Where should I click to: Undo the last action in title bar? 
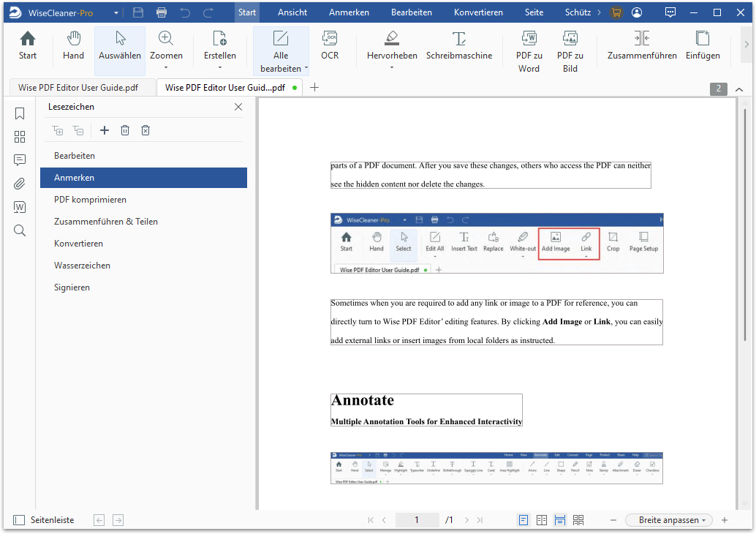click(x=185, y=12)
